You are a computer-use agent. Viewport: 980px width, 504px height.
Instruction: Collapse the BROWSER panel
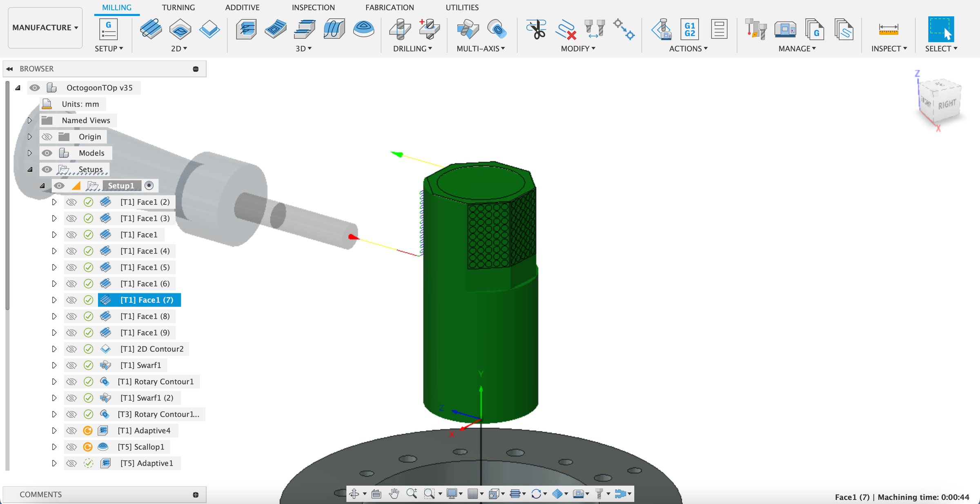click(9, 69)
